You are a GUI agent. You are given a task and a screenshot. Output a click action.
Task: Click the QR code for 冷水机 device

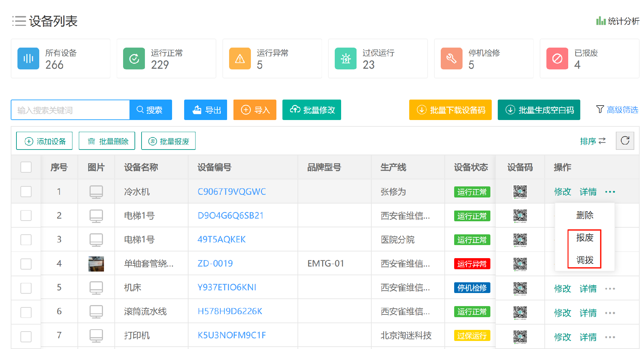click(x=520, y=191)
